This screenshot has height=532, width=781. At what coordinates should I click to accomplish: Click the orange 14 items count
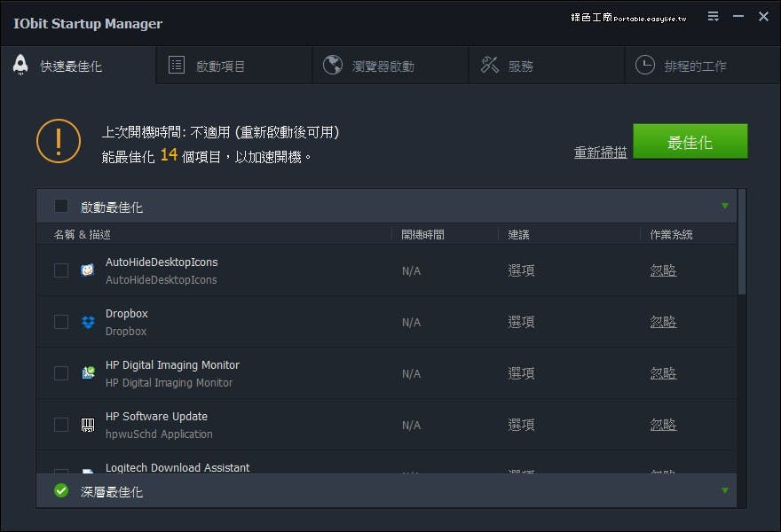click(x=169, y=155)
